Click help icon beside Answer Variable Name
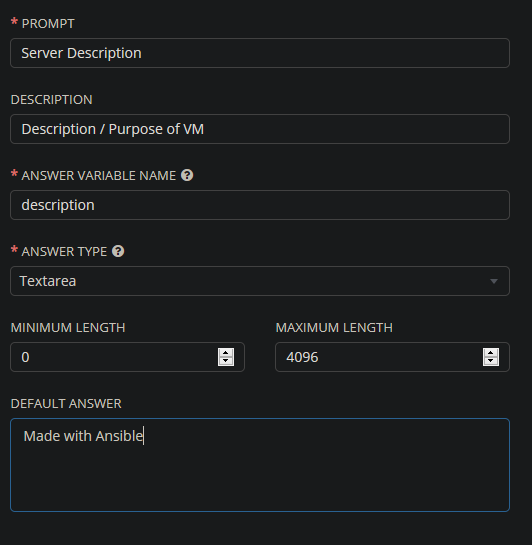The image size is (532, 545). coord(187,175)
